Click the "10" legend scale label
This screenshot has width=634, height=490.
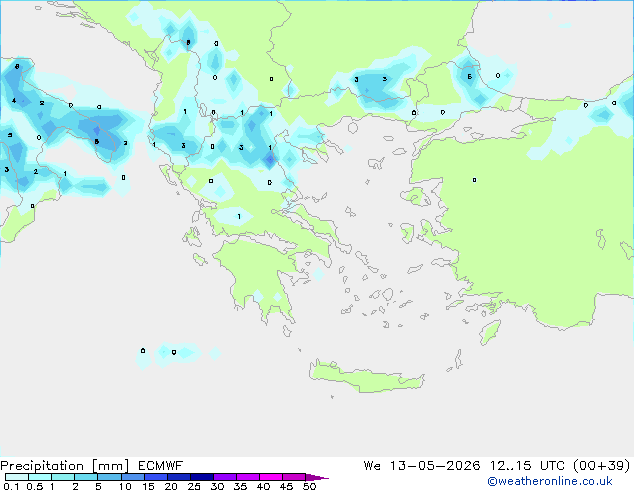pos(125,486)
